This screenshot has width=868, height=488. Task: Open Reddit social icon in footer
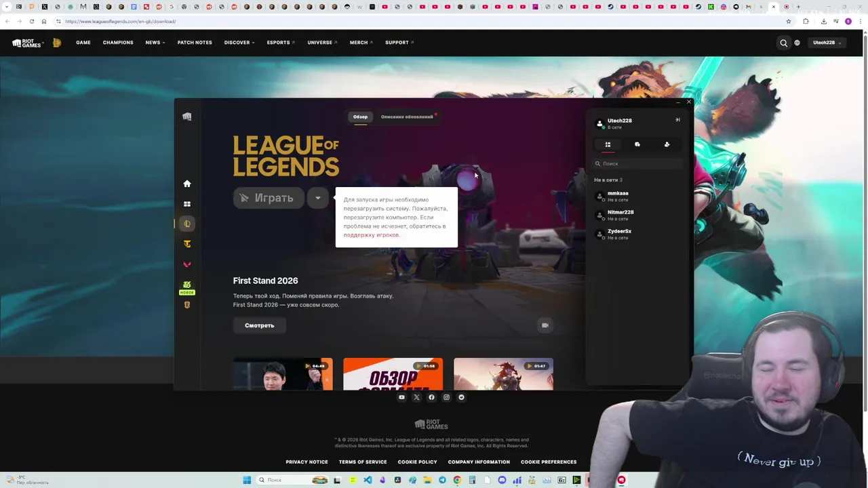click(461, 397)
